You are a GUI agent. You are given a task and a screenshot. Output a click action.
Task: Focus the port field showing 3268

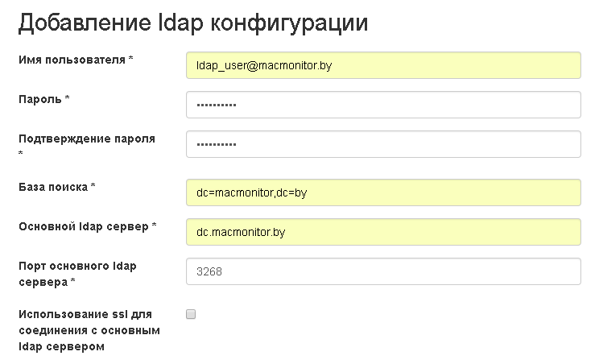point(383,271)
